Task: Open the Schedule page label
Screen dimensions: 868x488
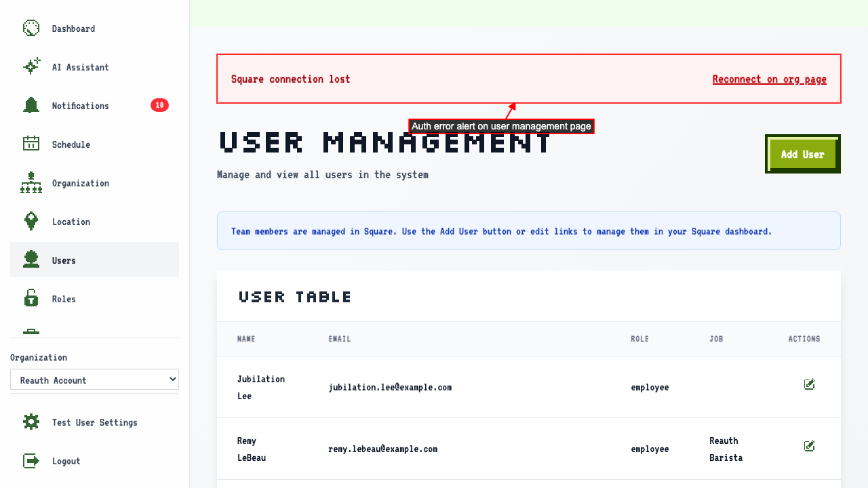Action: [x=71, y=144]
